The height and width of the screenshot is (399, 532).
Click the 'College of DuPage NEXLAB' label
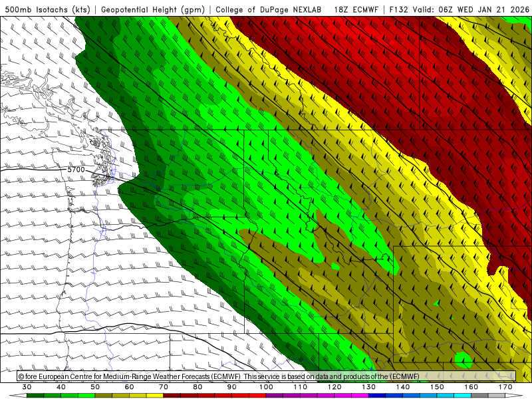[x=269, y=9]
